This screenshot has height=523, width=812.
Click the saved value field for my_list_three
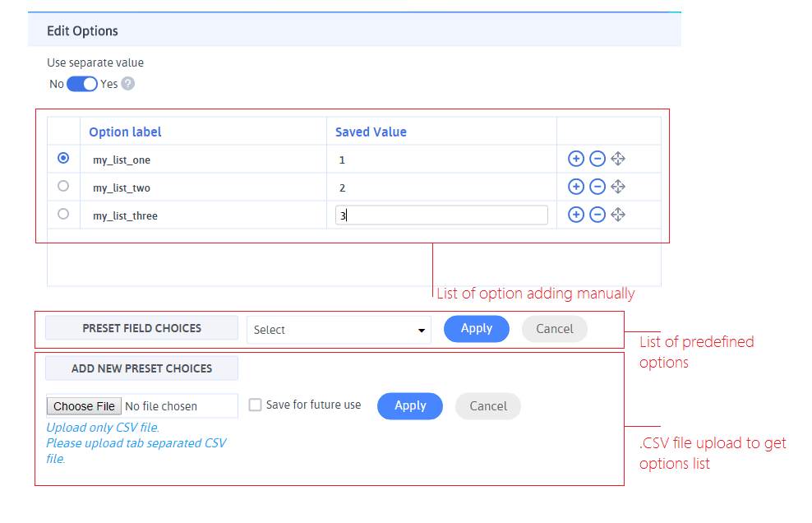(x=441, y=214)
